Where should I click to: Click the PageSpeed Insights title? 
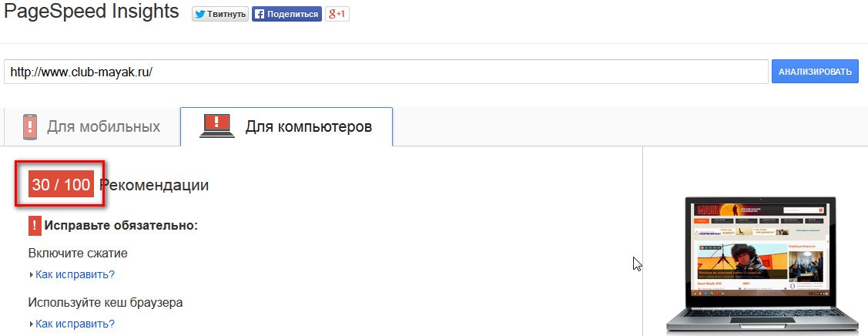click(x=92, y=12)
